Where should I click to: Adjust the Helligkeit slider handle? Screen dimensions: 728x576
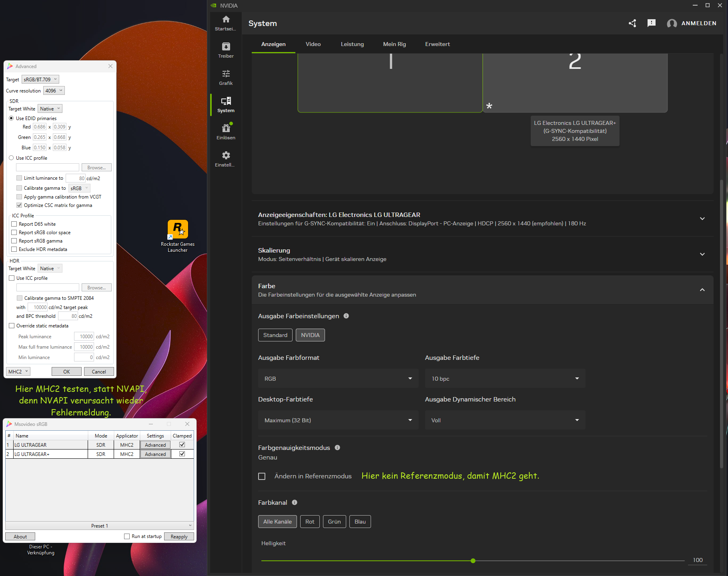click(x=473, y=561)
